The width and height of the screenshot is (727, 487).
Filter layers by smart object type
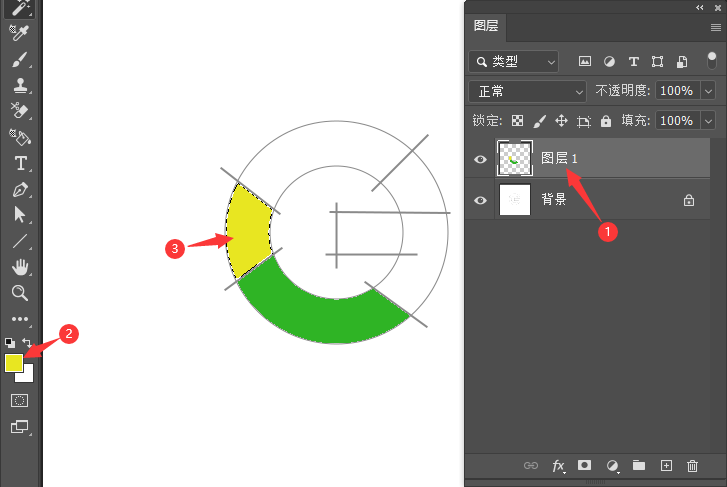coord(682,61)
